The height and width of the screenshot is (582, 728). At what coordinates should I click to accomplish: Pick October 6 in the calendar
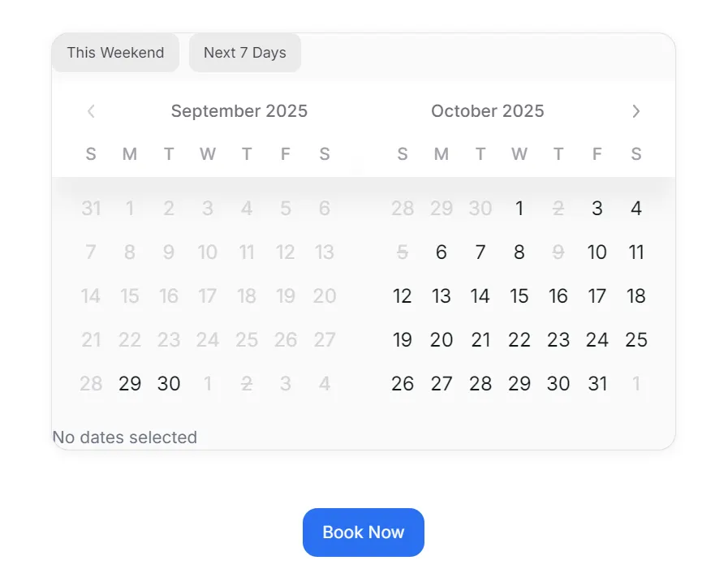click(442, 252)
